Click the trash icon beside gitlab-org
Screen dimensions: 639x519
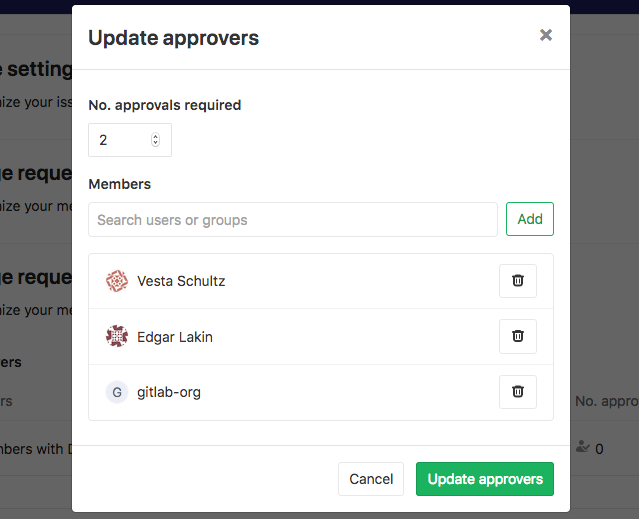518,392
